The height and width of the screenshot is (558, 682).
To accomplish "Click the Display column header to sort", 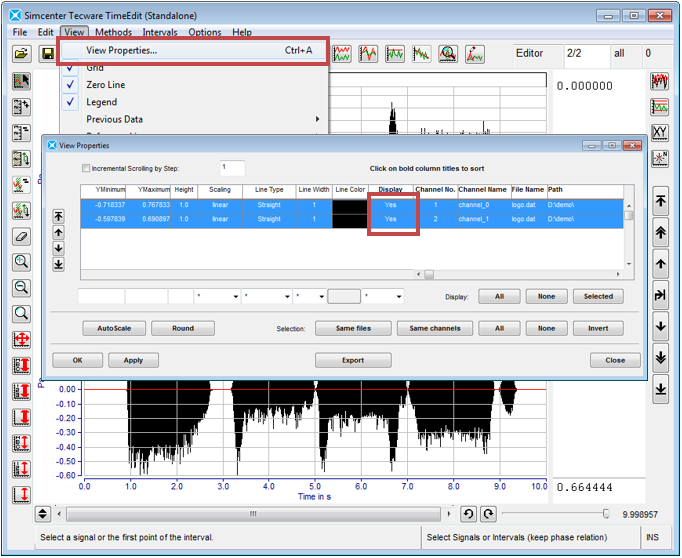I will point(390,190).
